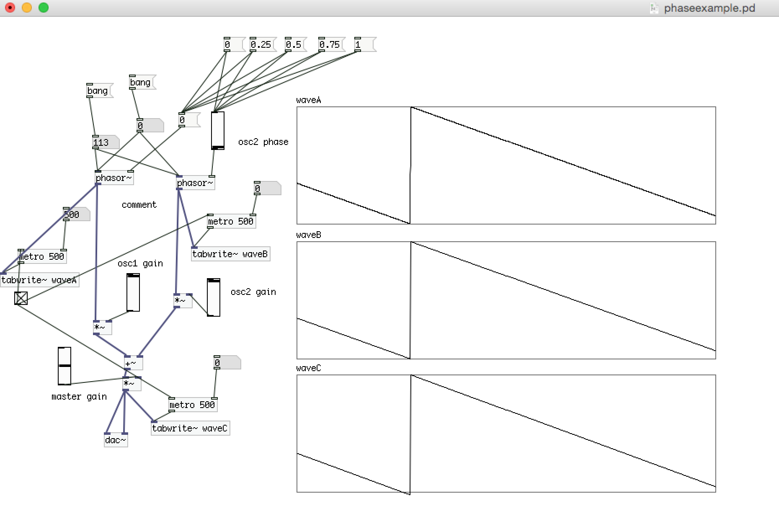
Task: Click the tabwrite~ waveC object
Action: pos(190,428)
